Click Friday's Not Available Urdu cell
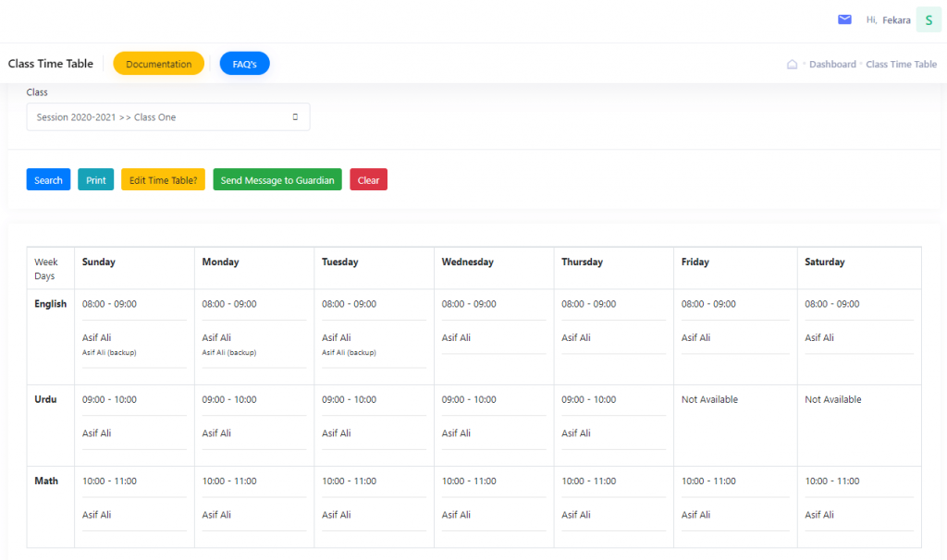Screen dimensions: 947x560 (709, 400)
